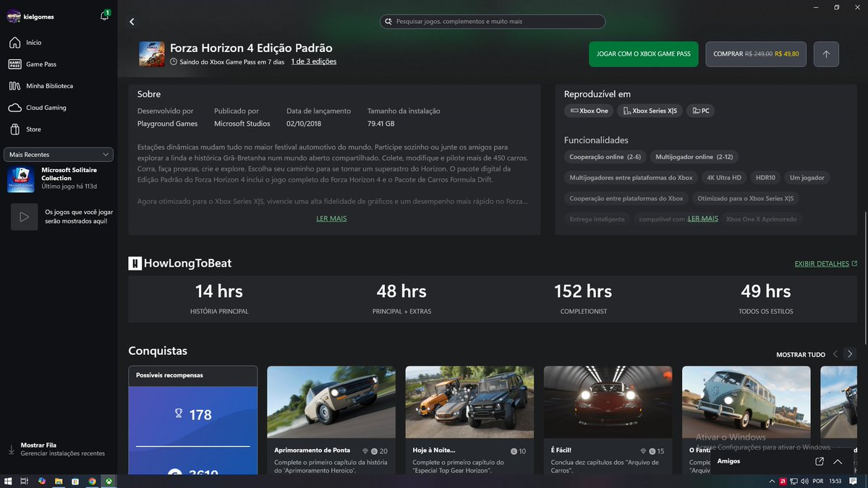Click the Um jogador tag
The height and width of the screenshot is (488, 868).
click(807, 177)
